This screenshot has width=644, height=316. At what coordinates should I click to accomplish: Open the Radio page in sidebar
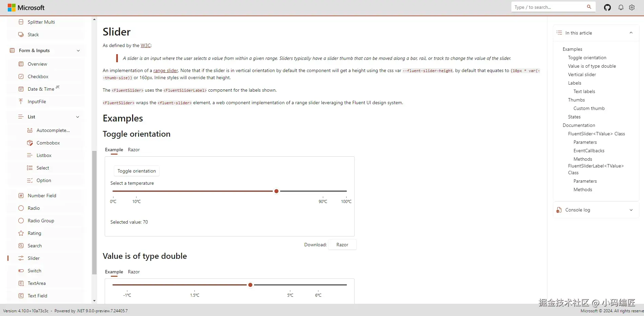[x=34, y=208]
